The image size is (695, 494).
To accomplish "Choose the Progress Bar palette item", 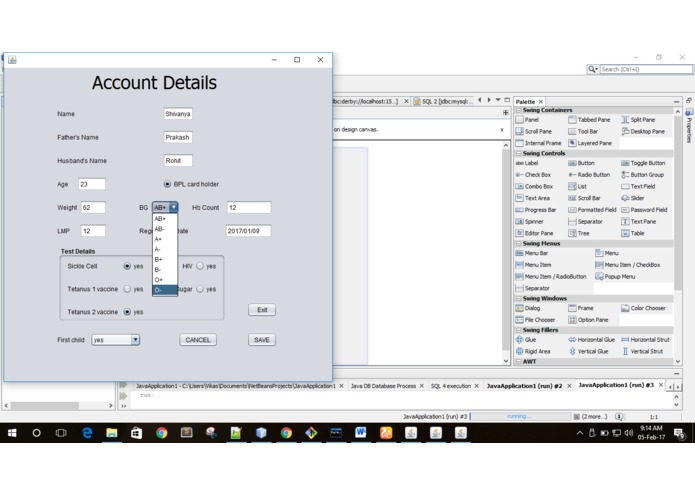I will point(535,210).
